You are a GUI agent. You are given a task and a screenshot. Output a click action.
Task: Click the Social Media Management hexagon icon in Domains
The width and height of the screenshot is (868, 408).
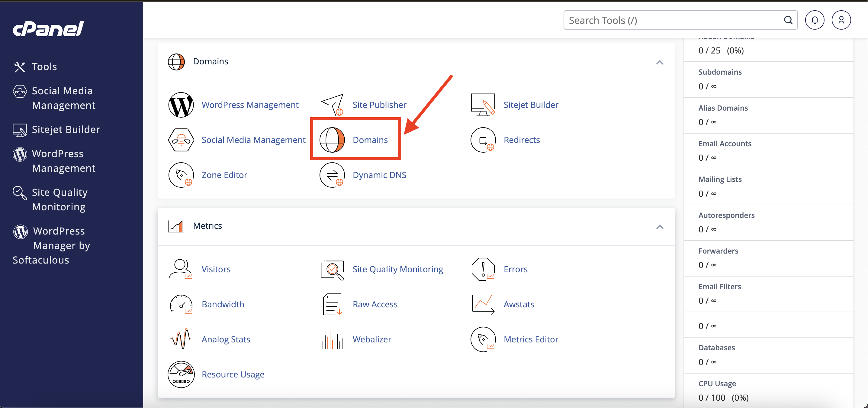click(181, 140)
